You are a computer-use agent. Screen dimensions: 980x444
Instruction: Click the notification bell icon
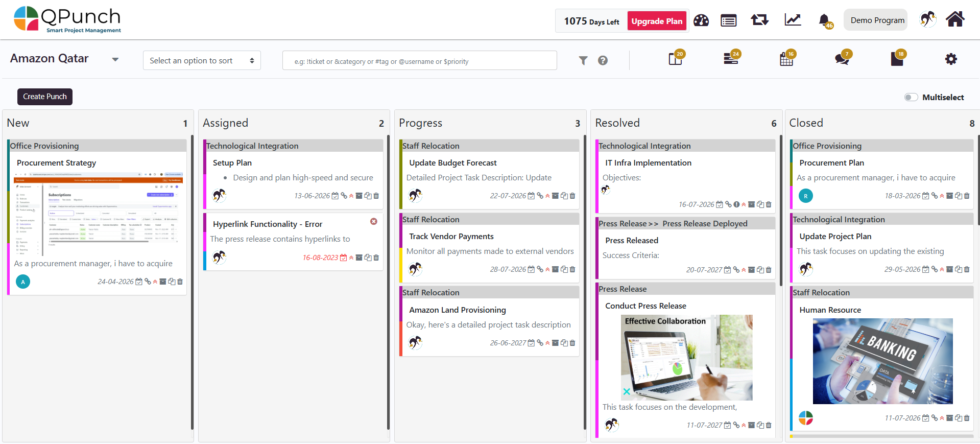coord(824,20)
